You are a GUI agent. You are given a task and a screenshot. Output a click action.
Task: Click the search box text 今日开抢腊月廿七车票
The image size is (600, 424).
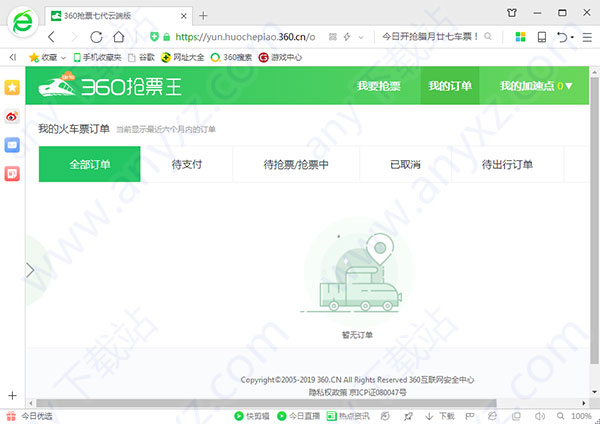(x=430, y=37)
